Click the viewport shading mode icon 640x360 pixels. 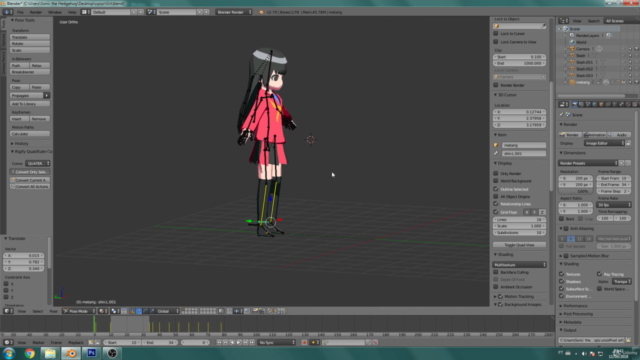pyautogui.click(x=102, y=311)
